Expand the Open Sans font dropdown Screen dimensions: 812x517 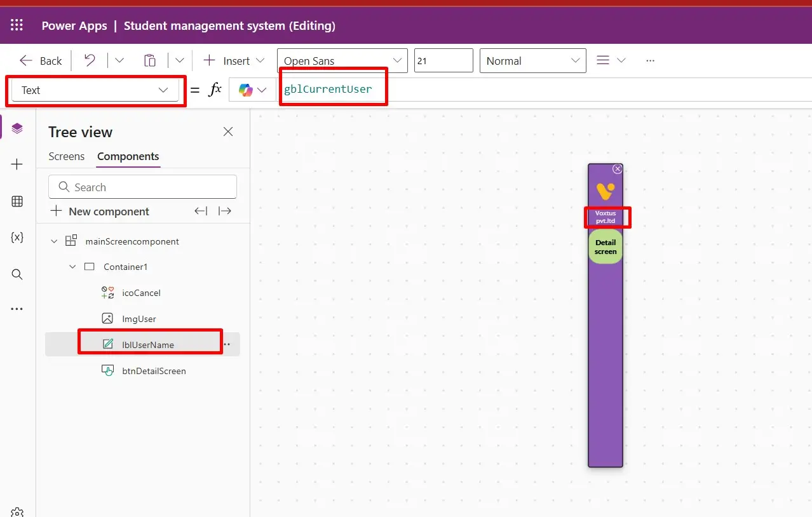tap(342, 60)
